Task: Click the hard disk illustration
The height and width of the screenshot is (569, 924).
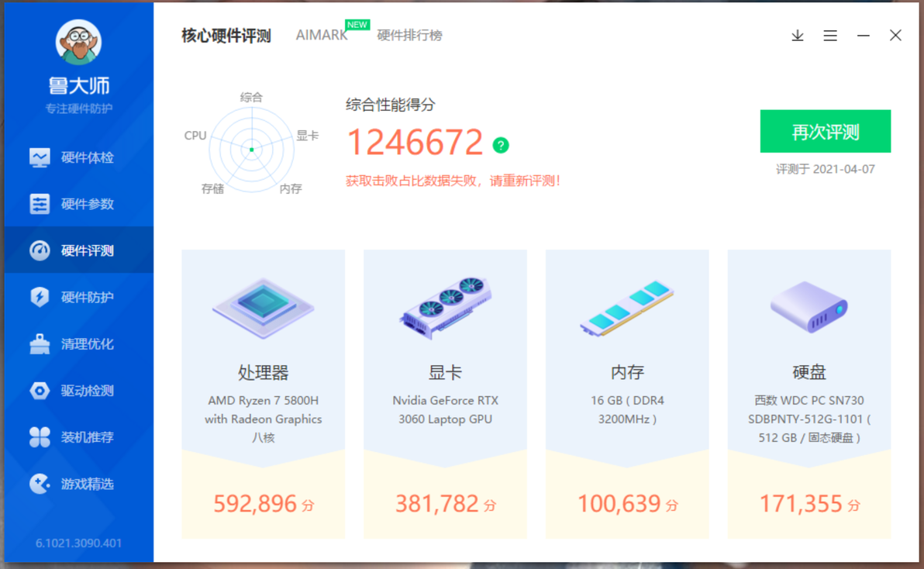Action: pos(809,306)
